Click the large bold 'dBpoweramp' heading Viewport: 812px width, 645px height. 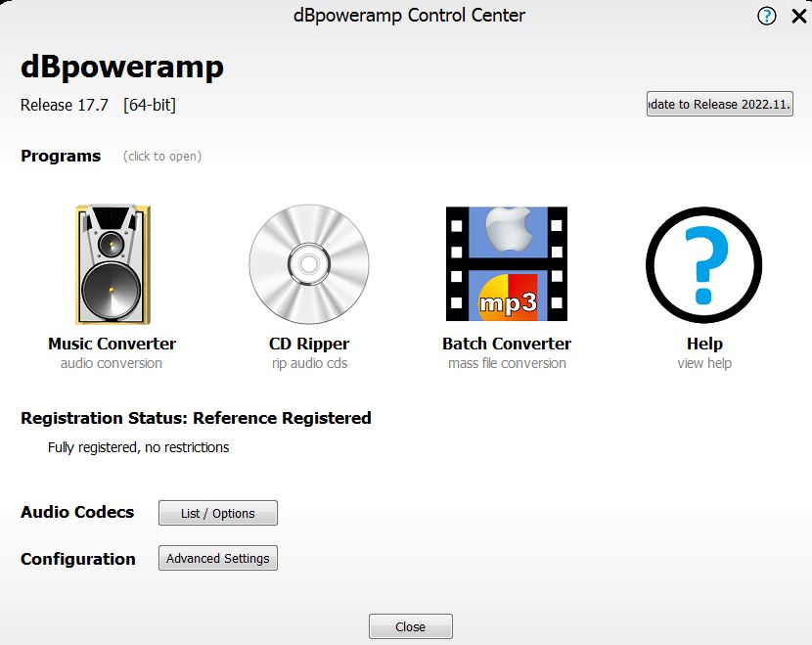[122, 68]
